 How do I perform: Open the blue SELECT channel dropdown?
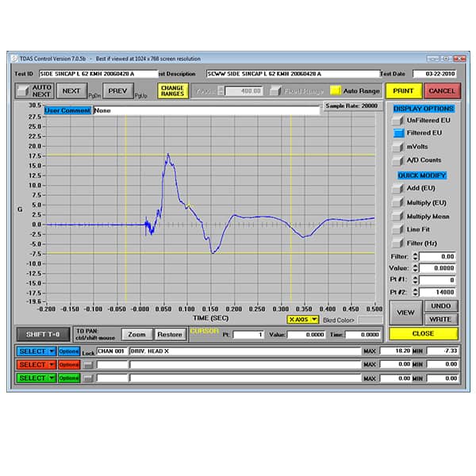(36, 351)
